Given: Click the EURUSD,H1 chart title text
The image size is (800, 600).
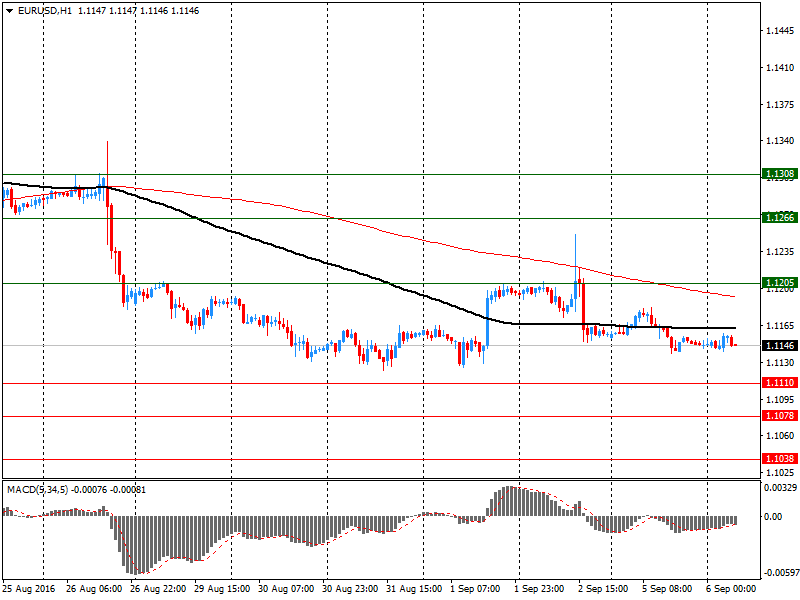Looking at the screenshot, I should (x=45, y=11).
